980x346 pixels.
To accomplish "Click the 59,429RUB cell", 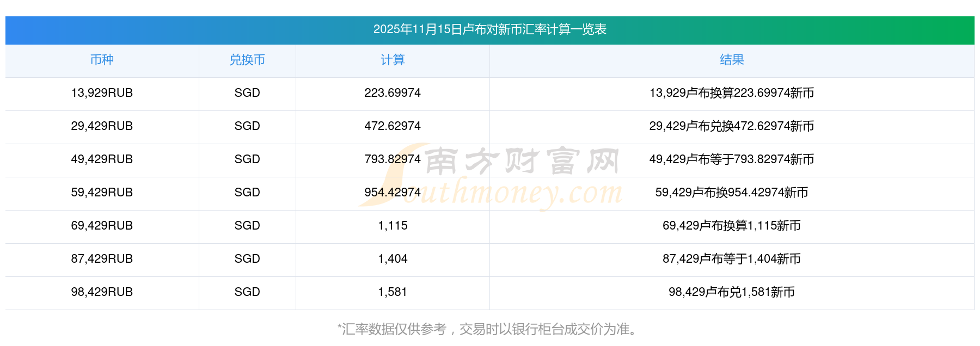I will pos(102,193).
